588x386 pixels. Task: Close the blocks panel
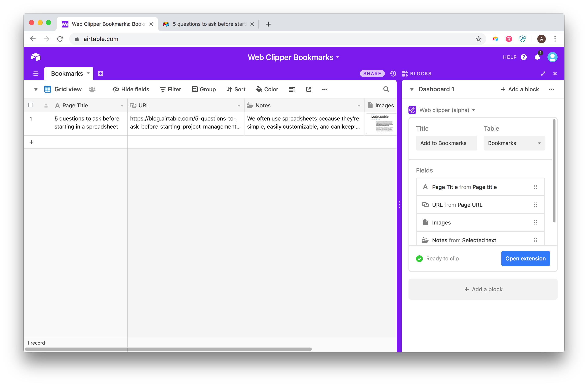pos(555,73)
